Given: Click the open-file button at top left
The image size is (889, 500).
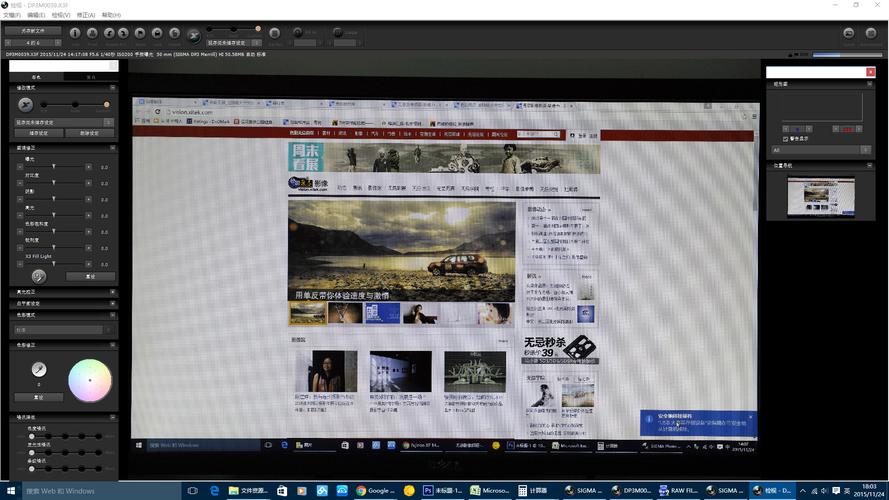Looking at the screenshot, I should coord(32,32).
